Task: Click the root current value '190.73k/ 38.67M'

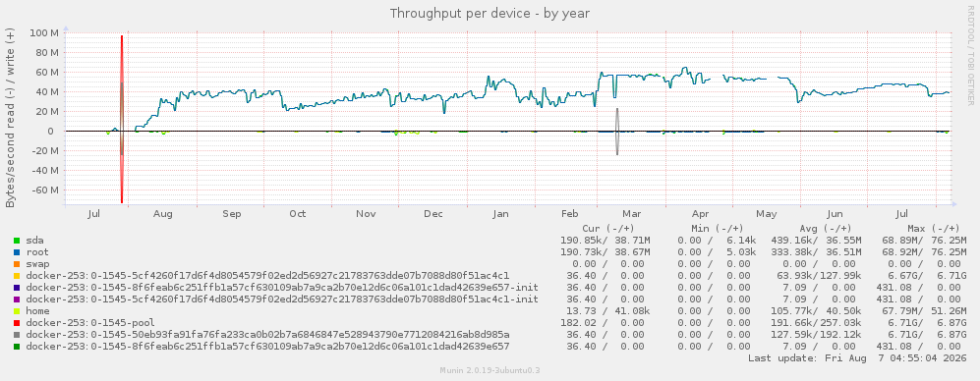Action: [605, 251]
